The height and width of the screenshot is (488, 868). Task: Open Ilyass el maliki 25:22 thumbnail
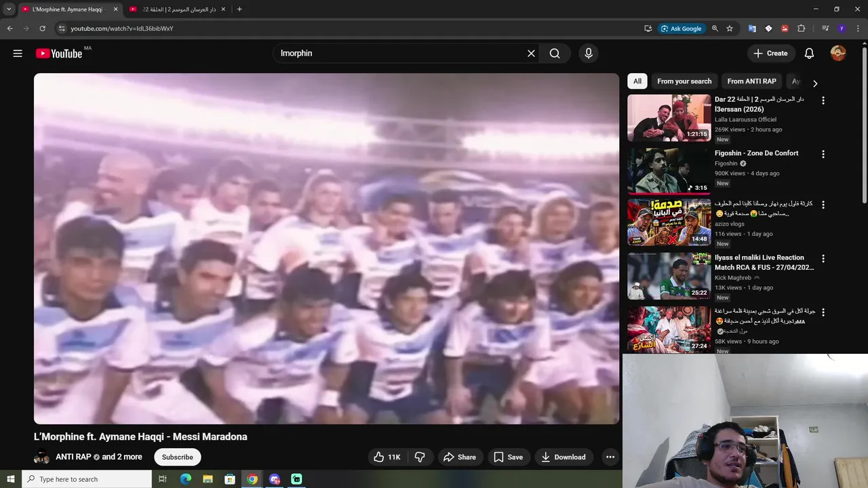669,277
